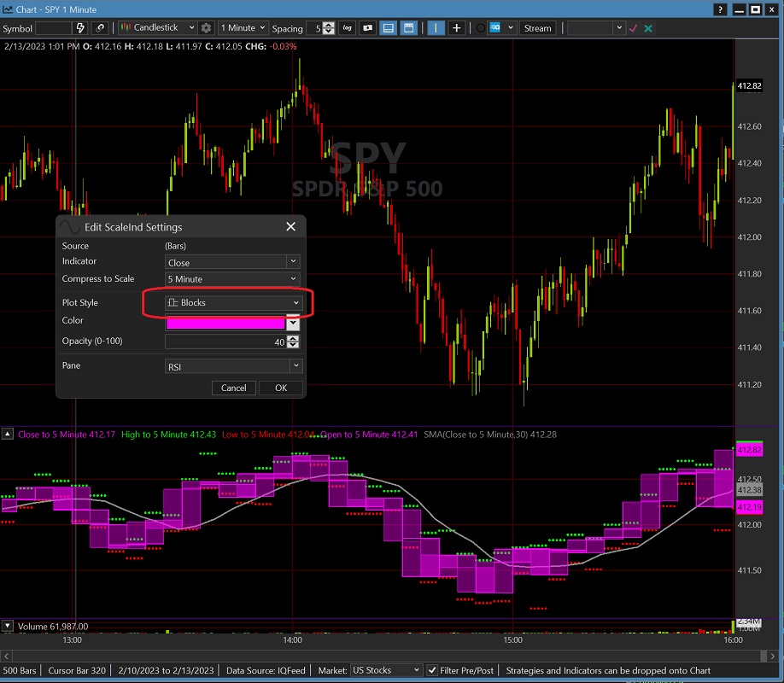
Task: Click the lightning bolt icon beside Symbol field
Action: coord(82,28)
